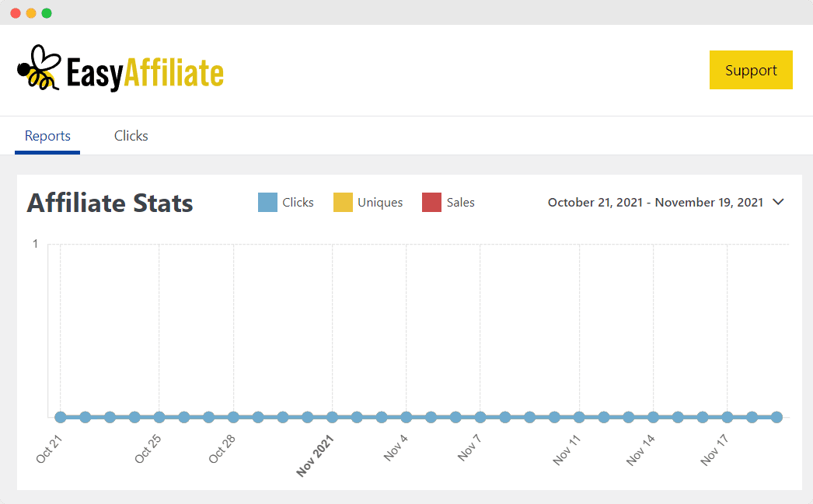Viewport: 813px width, 504px height.
Task: Hide the Uniques series via legend label
Action: pos(380,203)
